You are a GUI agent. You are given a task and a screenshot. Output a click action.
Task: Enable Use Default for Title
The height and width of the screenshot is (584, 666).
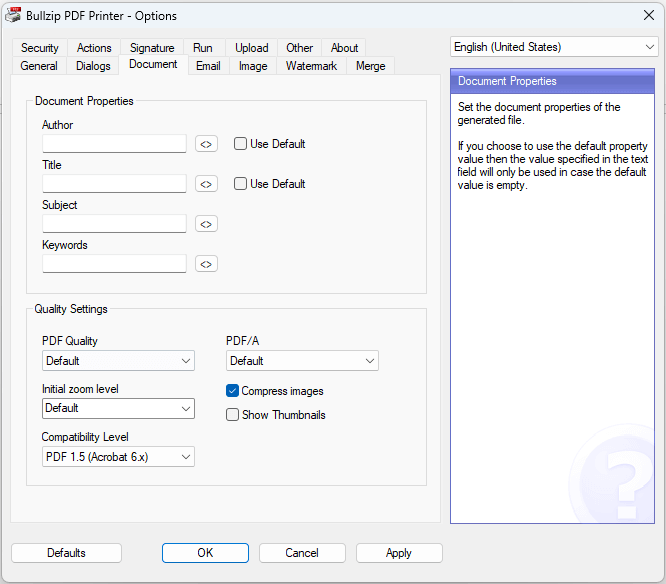(241, 184)
